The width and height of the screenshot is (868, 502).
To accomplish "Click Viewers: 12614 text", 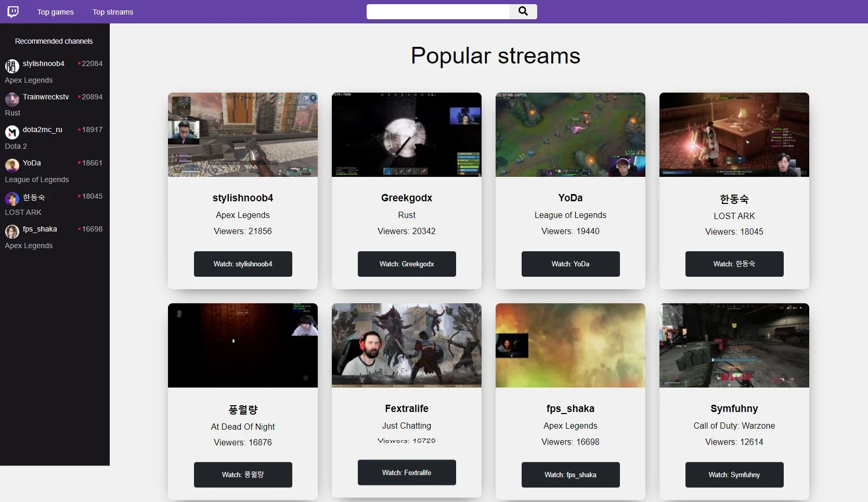I will point(734,442).
